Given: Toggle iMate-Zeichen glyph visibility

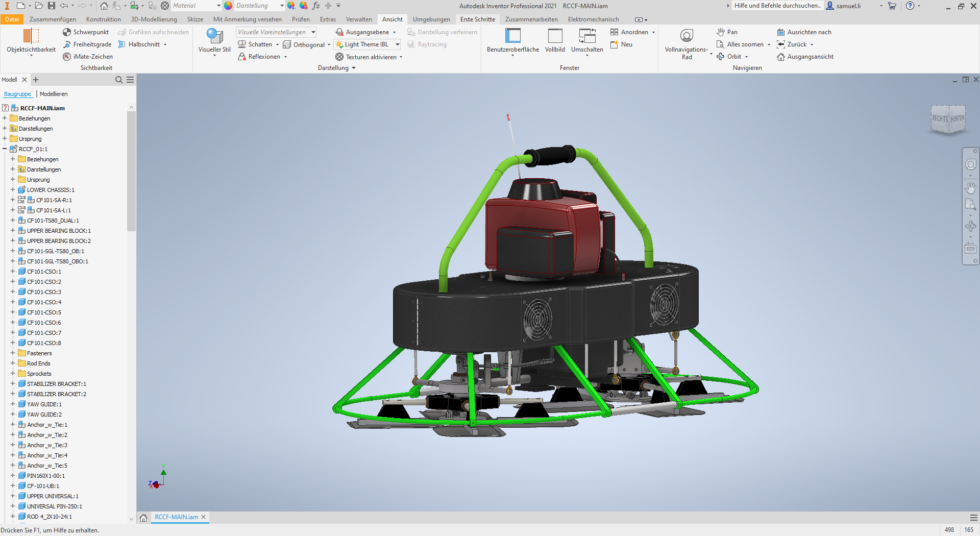Looking at the screenshot, I should (x=67, y=57).
